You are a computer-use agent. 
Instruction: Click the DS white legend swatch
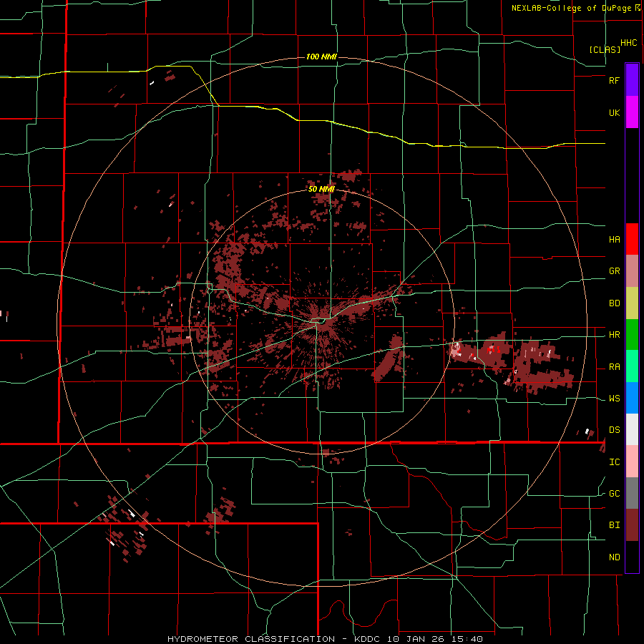[x=632, y=429]
